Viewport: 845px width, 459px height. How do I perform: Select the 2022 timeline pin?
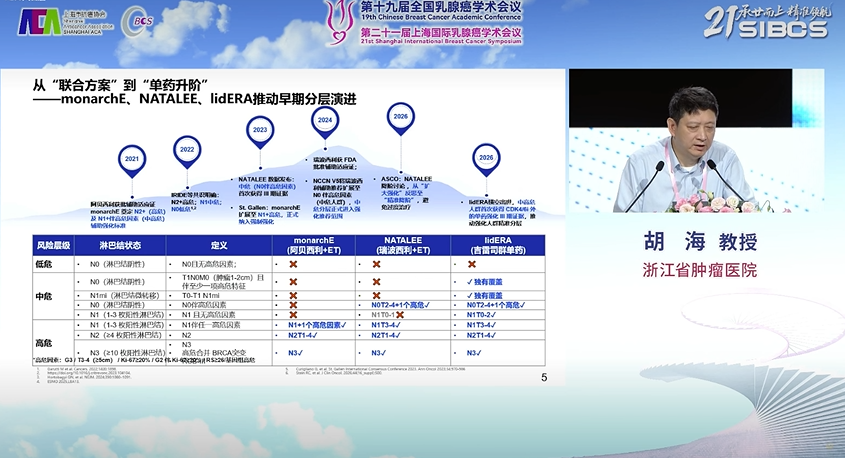[187, 151]
